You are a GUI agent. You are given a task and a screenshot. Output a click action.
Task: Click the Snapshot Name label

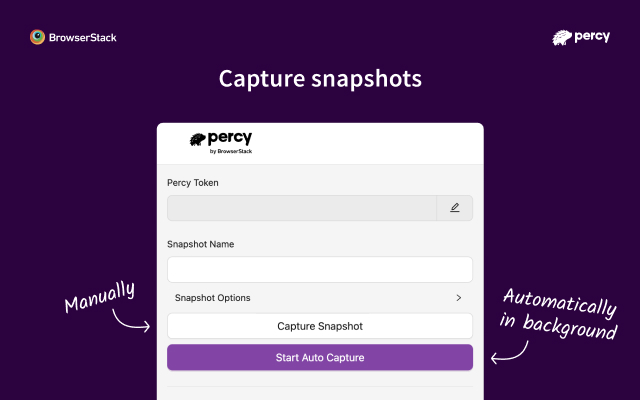[200, 244]
